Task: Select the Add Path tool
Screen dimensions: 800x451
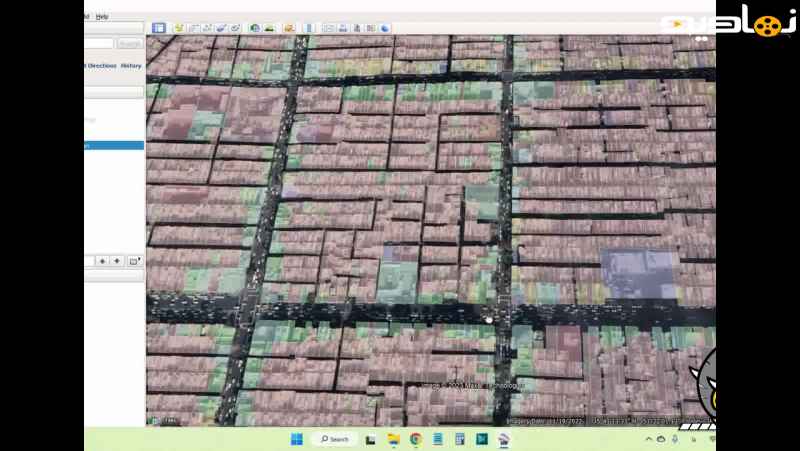Action: pos(207,28)
